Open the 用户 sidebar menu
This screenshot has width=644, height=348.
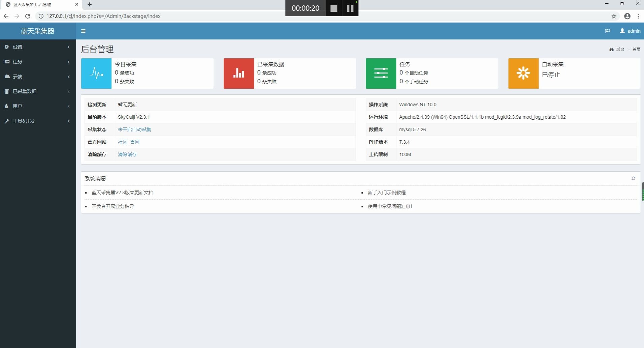38,106
